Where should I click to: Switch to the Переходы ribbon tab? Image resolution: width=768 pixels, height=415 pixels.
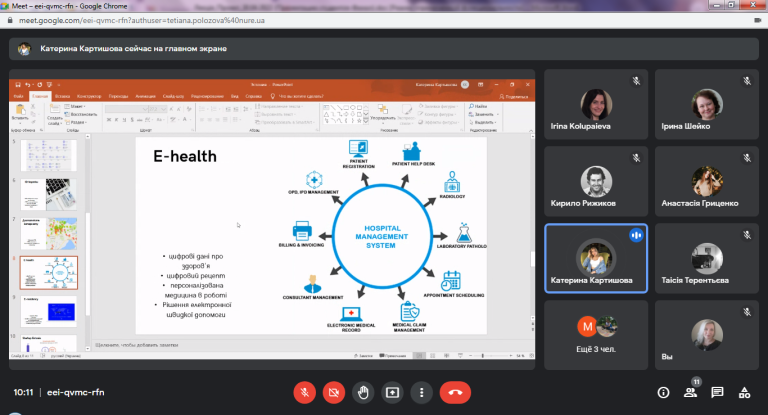tap(118, 97)
